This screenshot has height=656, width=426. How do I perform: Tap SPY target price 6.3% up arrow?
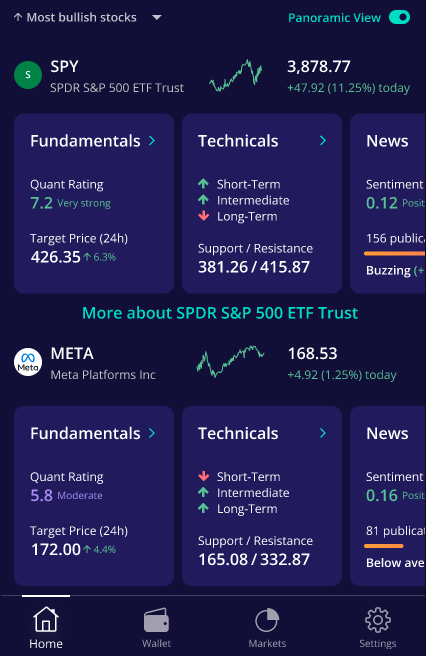tap(87, 257)
